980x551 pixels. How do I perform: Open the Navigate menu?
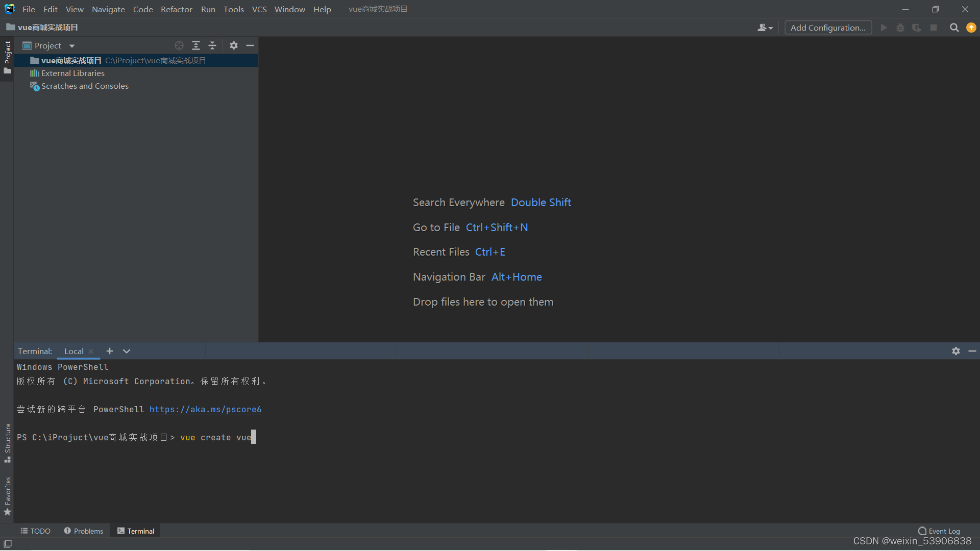coord(108,9)
